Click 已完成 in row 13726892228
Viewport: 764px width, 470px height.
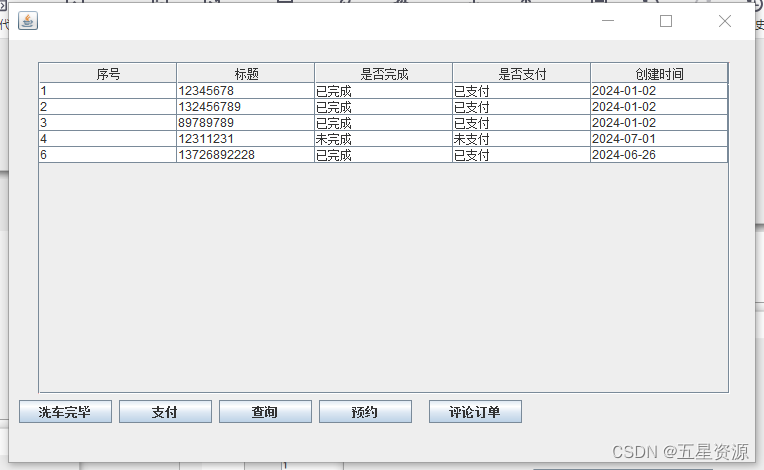coord(383,155)
